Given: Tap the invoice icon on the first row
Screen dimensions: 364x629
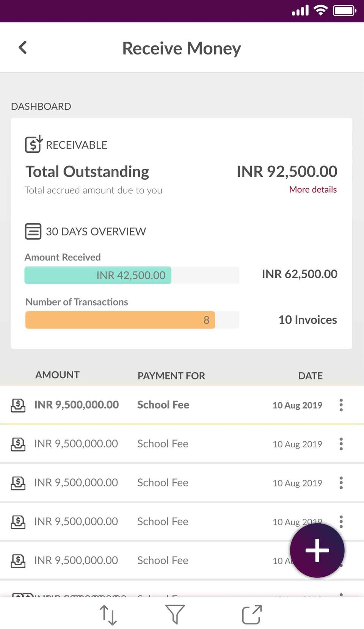Looking at the screenshot, I should (18, 405).
